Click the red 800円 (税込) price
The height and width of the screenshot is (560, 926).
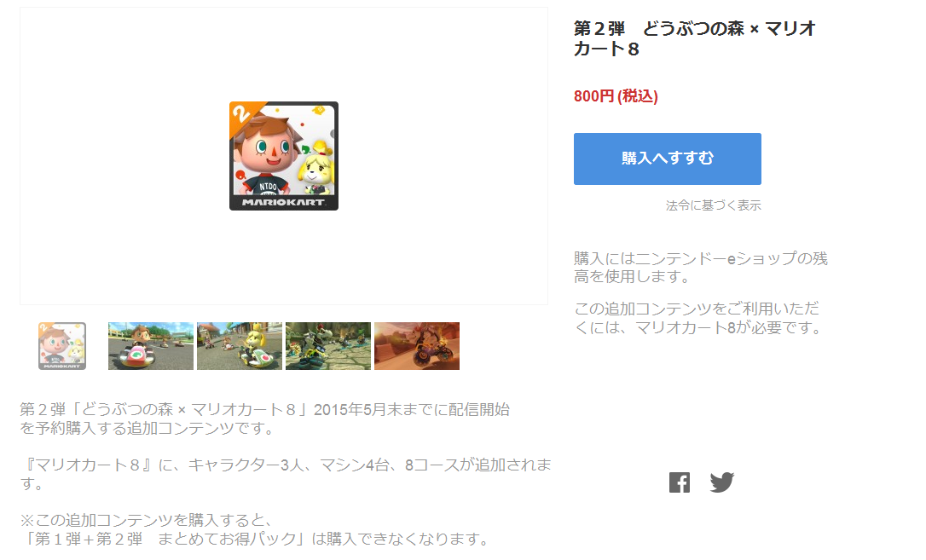pyautogui.click(x=616, y=96)
